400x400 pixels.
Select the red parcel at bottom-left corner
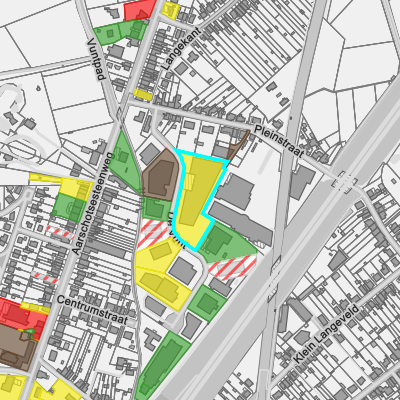click(22, 317)
